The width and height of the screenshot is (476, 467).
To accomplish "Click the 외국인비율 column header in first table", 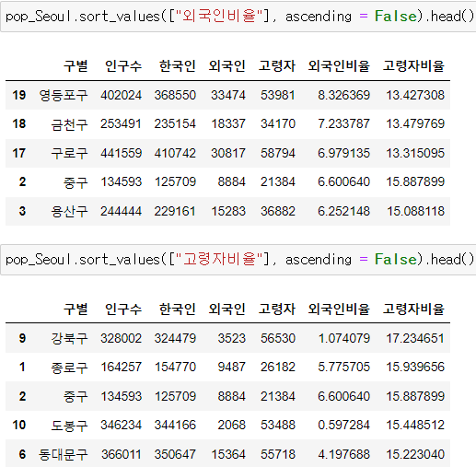I will point(339,65).
